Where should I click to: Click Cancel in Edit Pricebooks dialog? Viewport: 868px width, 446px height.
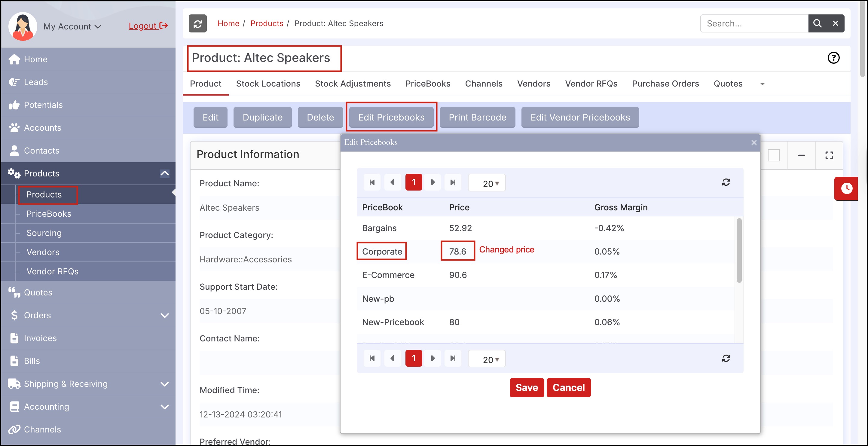click(x=568, y=388)
